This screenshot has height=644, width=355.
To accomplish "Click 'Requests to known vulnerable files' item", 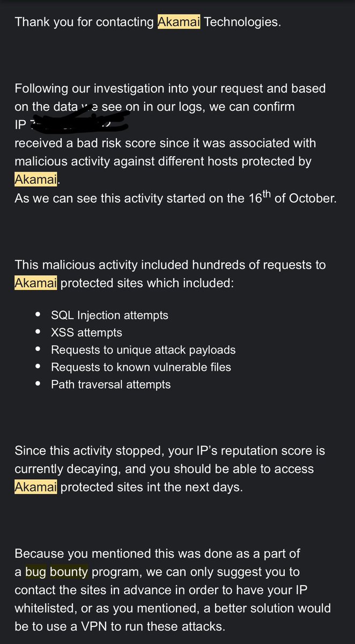I will (x=141, y=367).
